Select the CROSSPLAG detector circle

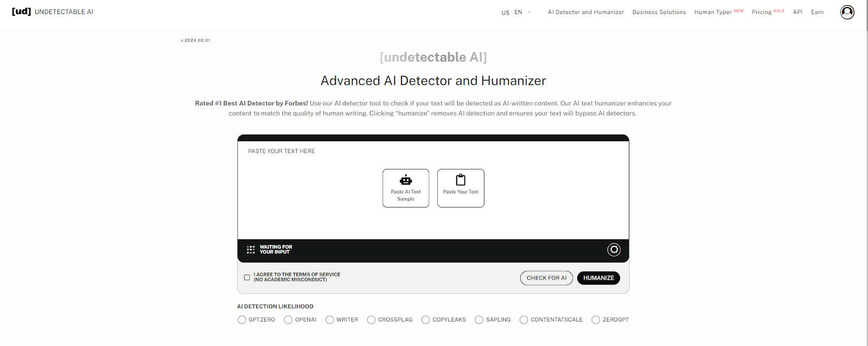(x=371, y=320)
